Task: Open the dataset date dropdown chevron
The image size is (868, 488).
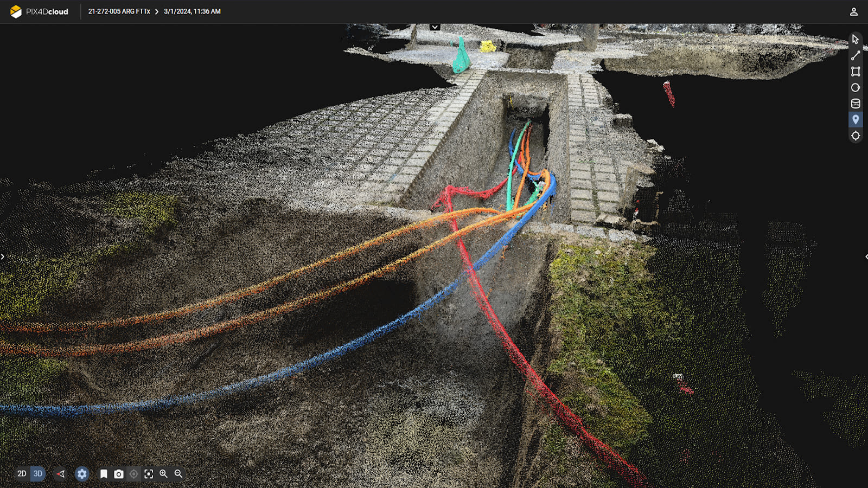Action: pyautogui.click(x=433, y=27)
